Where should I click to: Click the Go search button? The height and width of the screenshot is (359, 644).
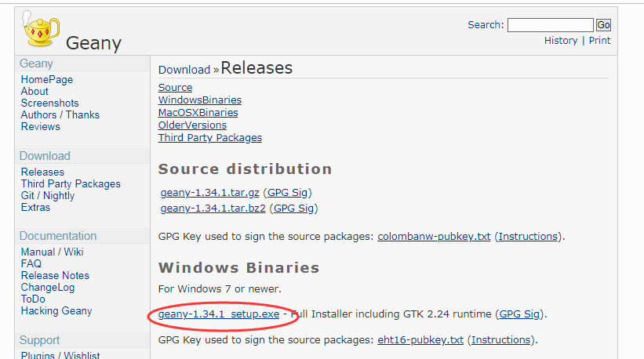[603, 25]
